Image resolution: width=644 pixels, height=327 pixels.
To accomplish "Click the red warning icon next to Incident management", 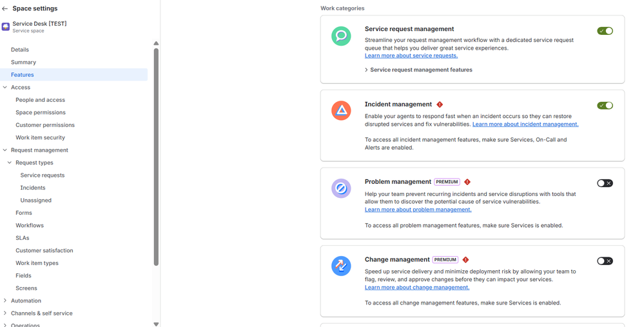I will click(x=440, y=104).
